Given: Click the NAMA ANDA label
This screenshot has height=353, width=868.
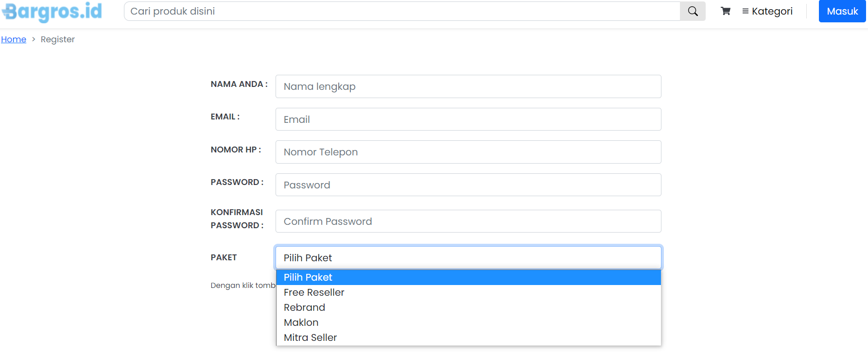Looking at the screenshot, I should [239, 84].
